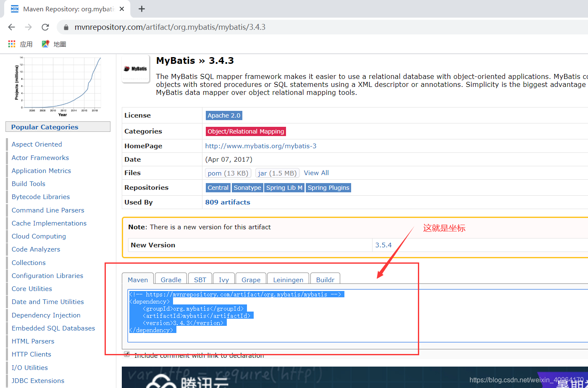
Task: Select the Gradle tab
Action: (171, 280)
